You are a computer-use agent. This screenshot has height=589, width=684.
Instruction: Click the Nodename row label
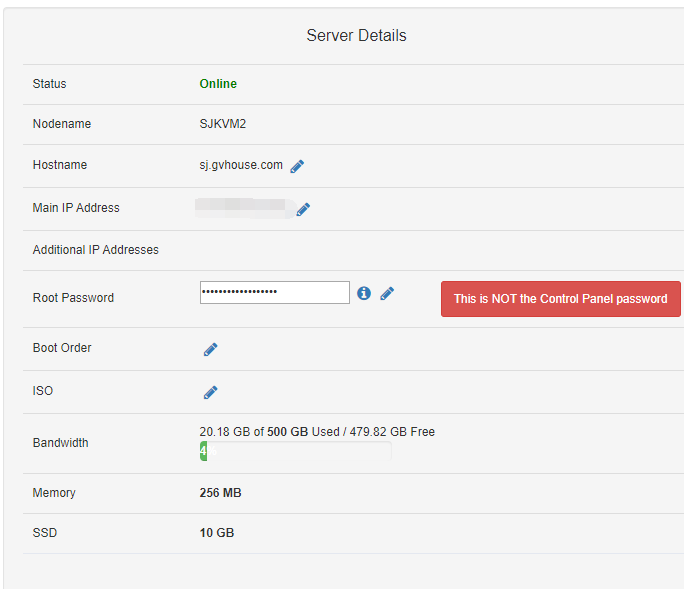tap(61, 124)
